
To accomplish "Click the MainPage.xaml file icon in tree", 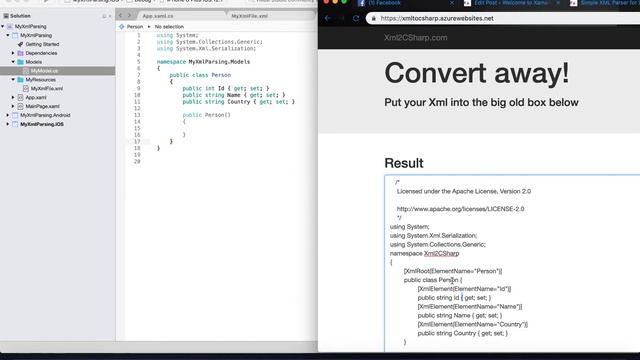I will click(x=20, y=106).
